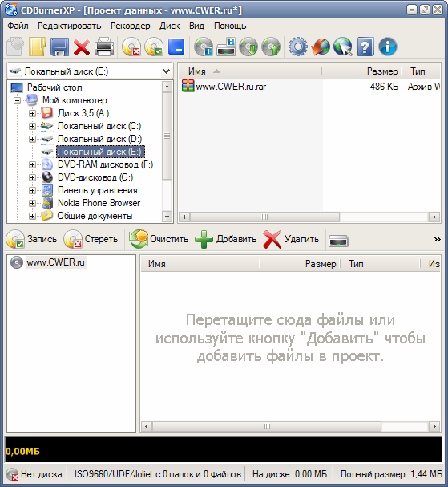The image size is (448, 487).
Task: Click the Очистить button
Action: pos(159,239)
